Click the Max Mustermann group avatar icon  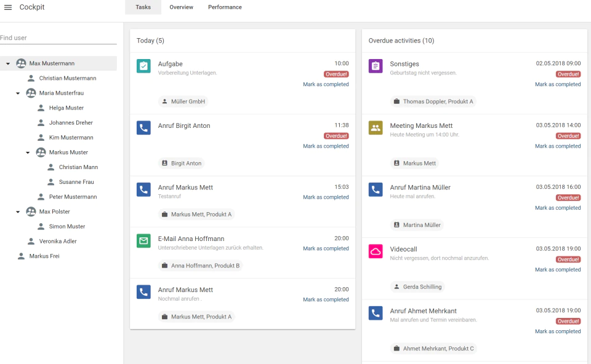click(x=21, y=63)
